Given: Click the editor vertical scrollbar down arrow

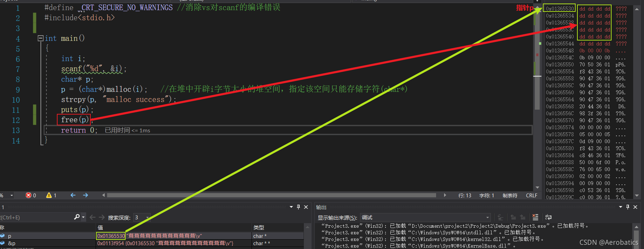Looking at the screenshot, I should click(x=537, y=188).
